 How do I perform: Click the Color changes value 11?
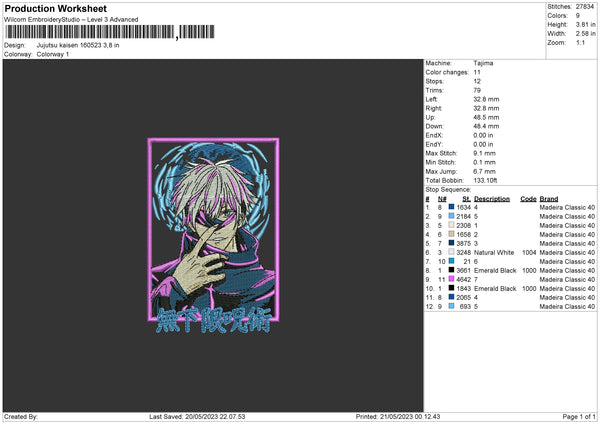click(477, 72)
